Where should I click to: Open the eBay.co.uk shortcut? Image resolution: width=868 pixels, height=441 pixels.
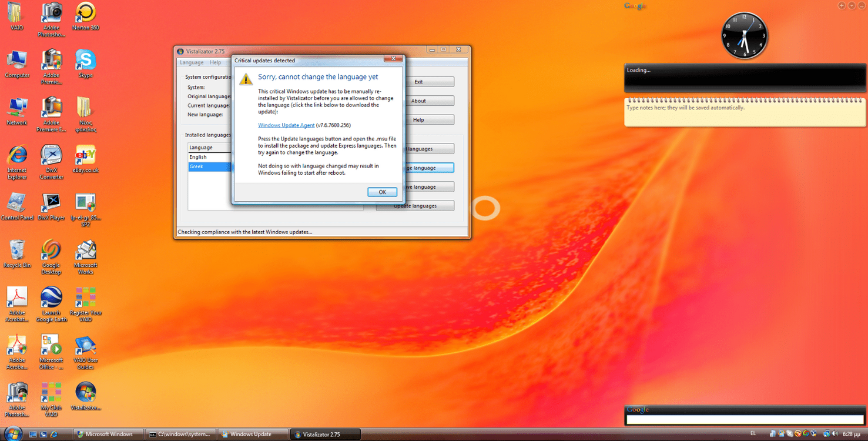85,159
